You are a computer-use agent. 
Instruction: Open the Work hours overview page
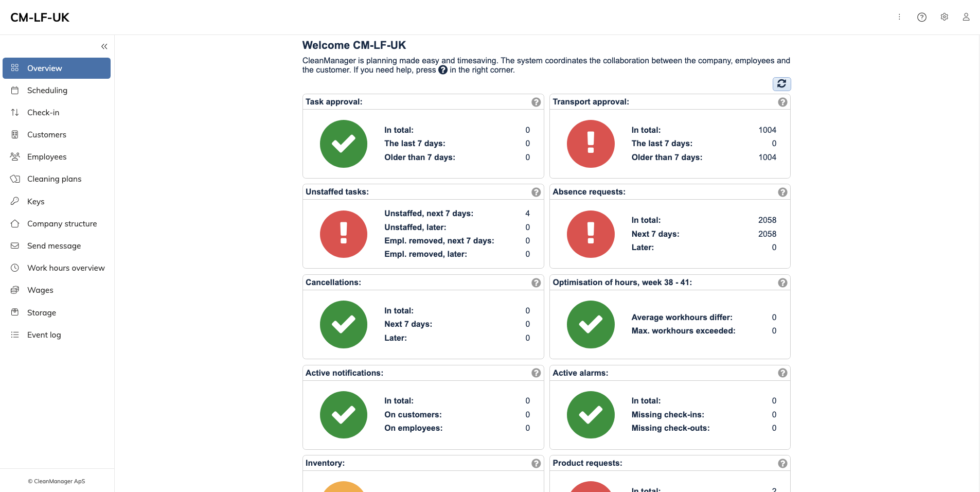[x=66, y=268]
